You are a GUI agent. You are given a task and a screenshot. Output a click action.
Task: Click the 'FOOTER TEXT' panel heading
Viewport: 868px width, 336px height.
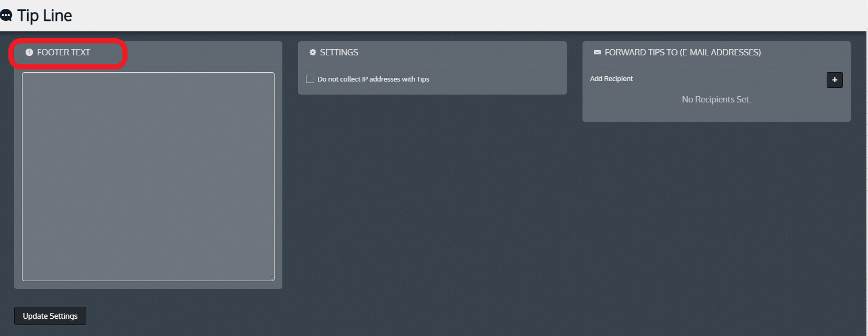[x=63, y=52]
